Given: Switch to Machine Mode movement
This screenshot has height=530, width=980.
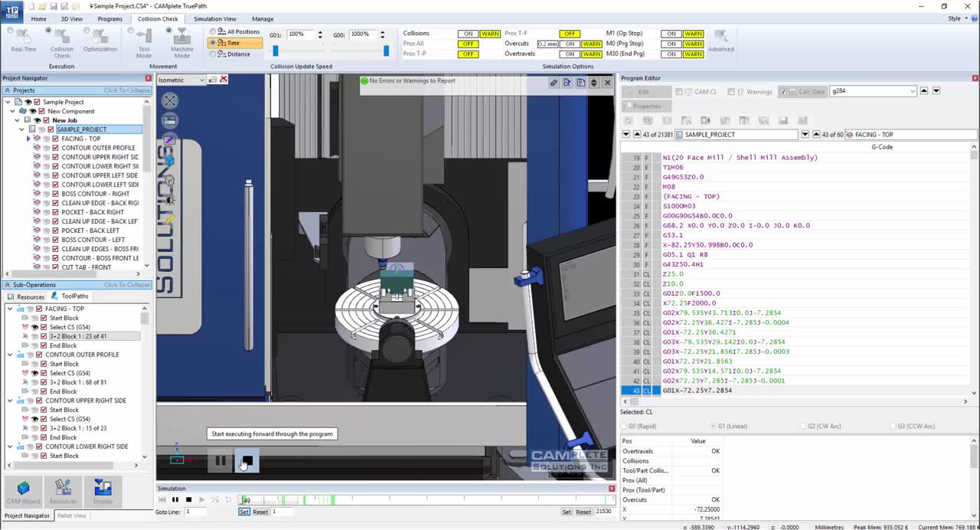Looking at the screenshot, I should click(x=181, y=43).
